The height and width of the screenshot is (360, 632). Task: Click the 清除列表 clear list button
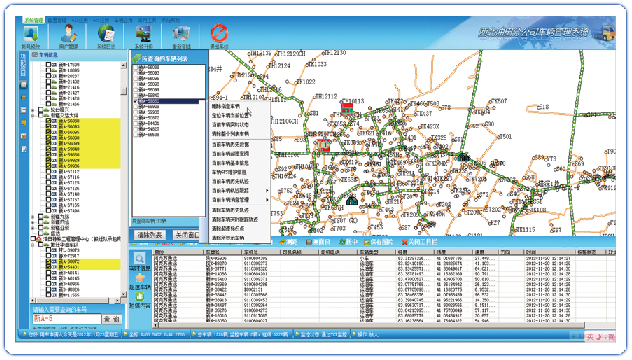[x=150, y=235]
